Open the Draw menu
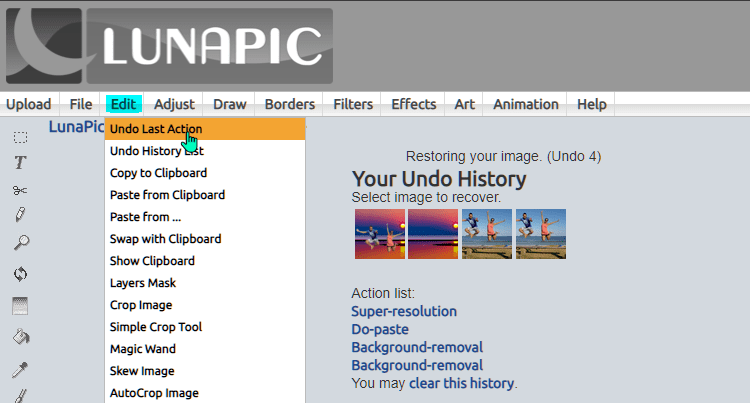The width and height of the screenshot is (750, 403). tap(230, 104)
